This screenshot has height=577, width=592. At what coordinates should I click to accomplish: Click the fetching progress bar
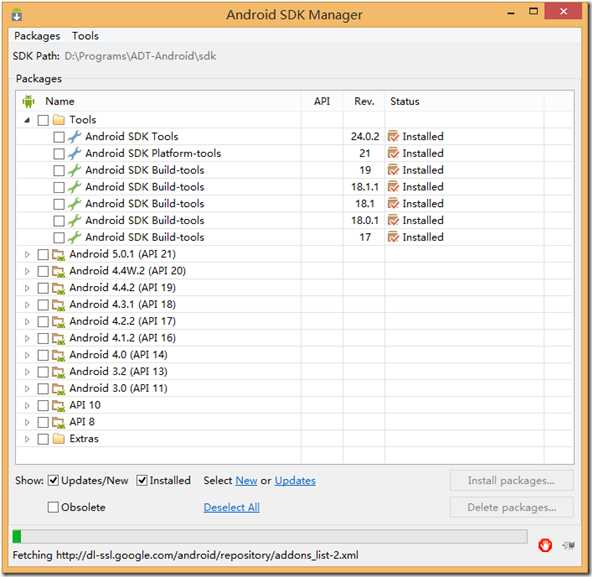(270, 536)
